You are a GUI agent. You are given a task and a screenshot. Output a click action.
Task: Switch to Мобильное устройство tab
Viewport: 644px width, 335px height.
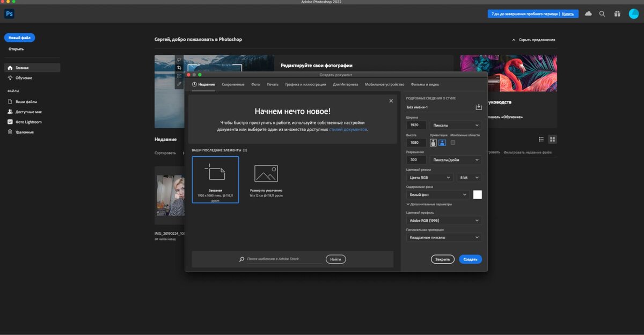(x=385, y=84)
